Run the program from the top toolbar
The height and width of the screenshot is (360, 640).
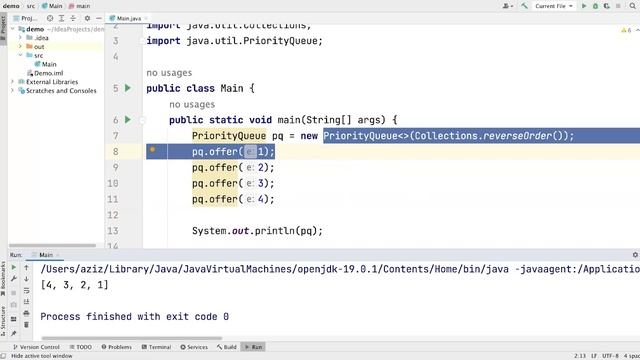(x=584, y=6)
